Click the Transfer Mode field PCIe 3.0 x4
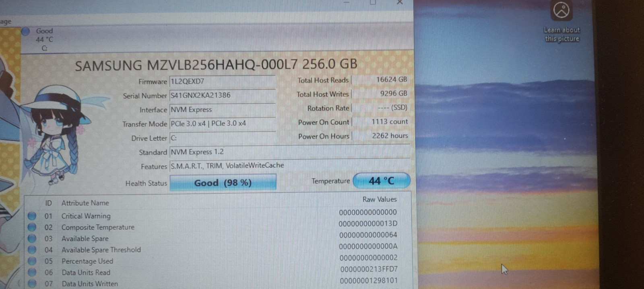The width and height of the screenshot is (644, 289). click(x=222, y=124)
